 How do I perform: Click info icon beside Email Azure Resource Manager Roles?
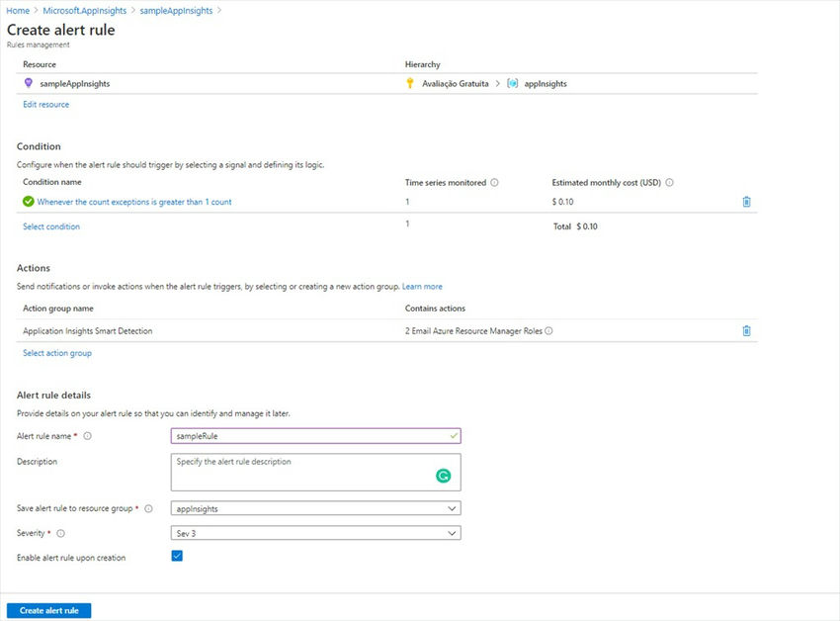pos(548,331)
